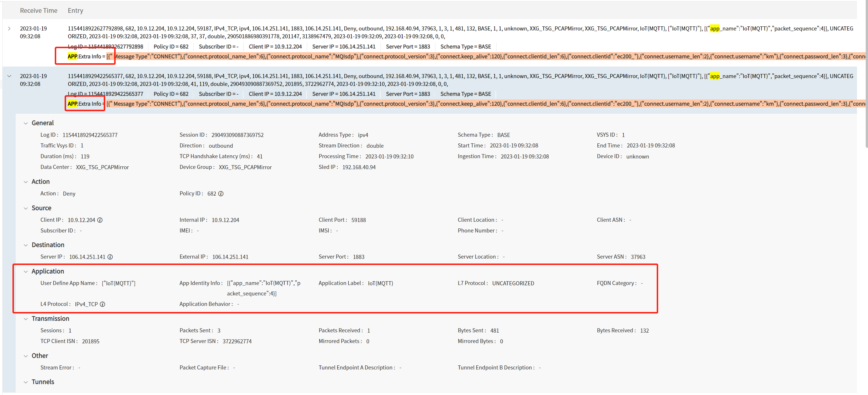The image size is (868, 395).
Task: Click APP.Extra Info field in first entry
Action: click(86, 56)
